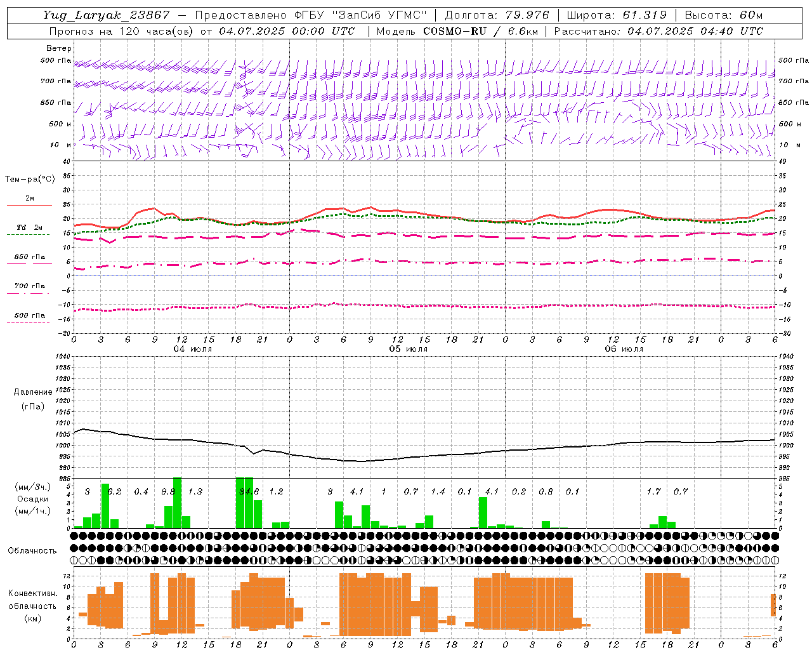This screenshot has height=650, width=812.
Task: Click the 1.4 precipitation total
Action: (x=438, y=492)
